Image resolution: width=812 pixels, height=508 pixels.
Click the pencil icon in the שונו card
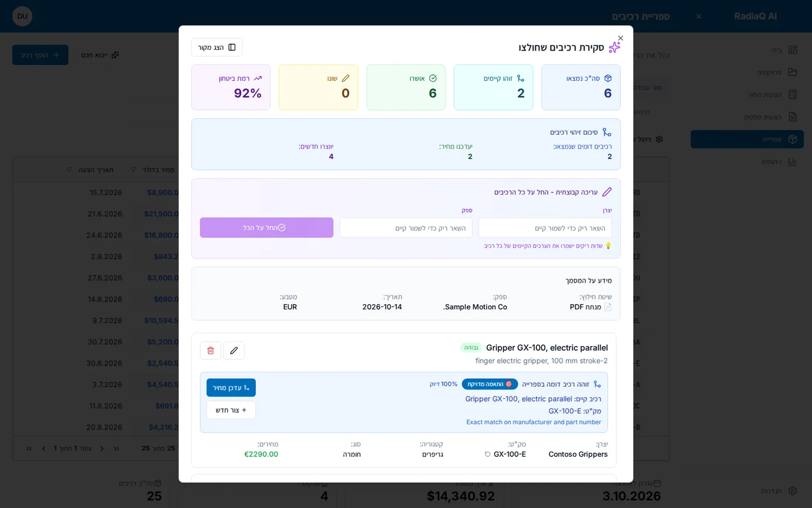(346, 78)
